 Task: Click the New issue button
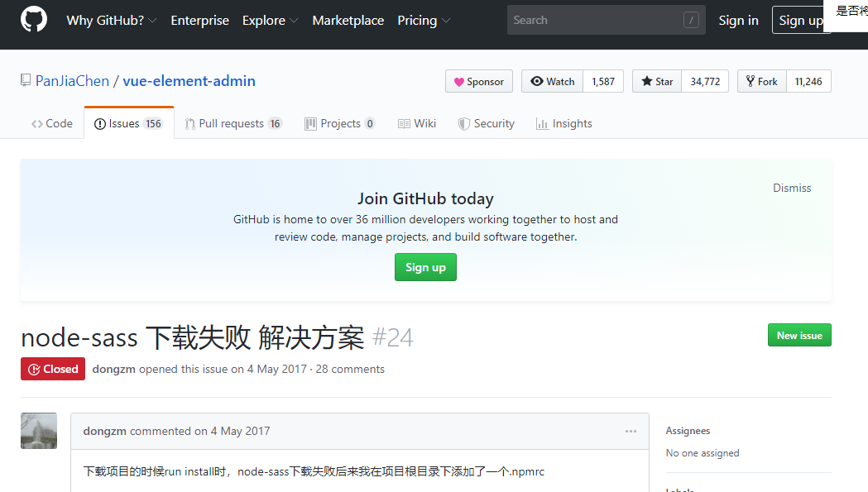point(799,336)
